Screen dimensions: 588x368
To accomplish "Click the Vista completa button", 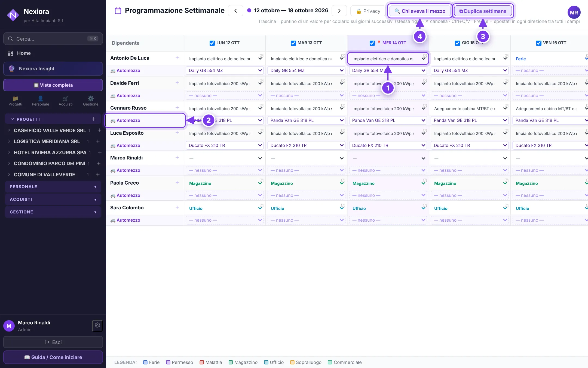I will pos(53,85).
